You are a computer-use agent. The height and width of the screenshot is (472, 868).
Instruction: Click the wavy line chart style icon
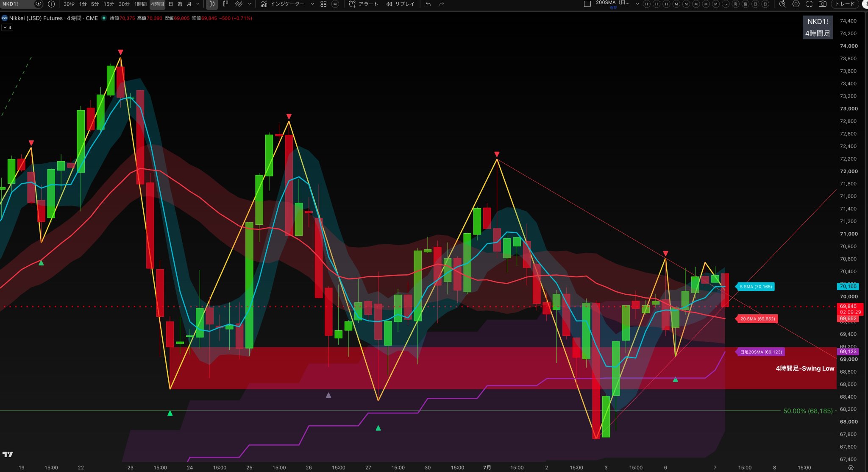click(x=239, y=4)
